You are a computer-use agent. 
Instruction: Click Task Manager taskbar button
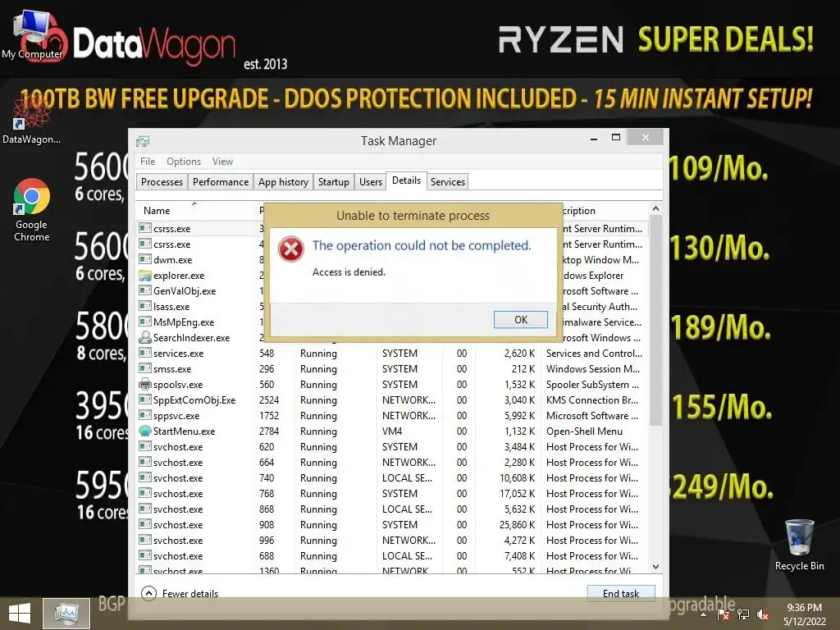click(66, 614)
